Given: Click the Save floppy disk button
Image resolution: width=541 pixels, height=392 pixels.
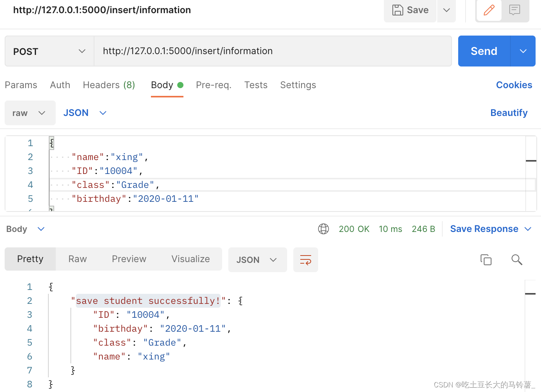Looking at the screenshot, I should 410,10.
